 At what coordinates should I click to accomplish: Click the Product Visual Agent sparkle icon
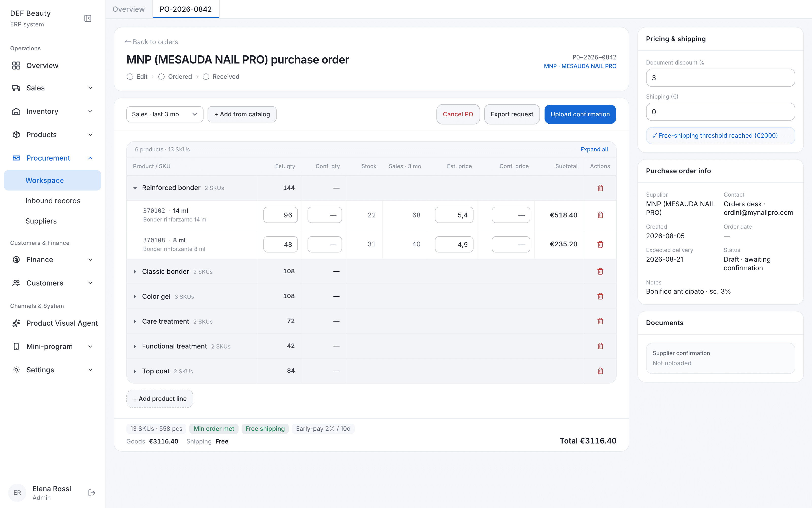pyautogui.click(x=16, y=323)
